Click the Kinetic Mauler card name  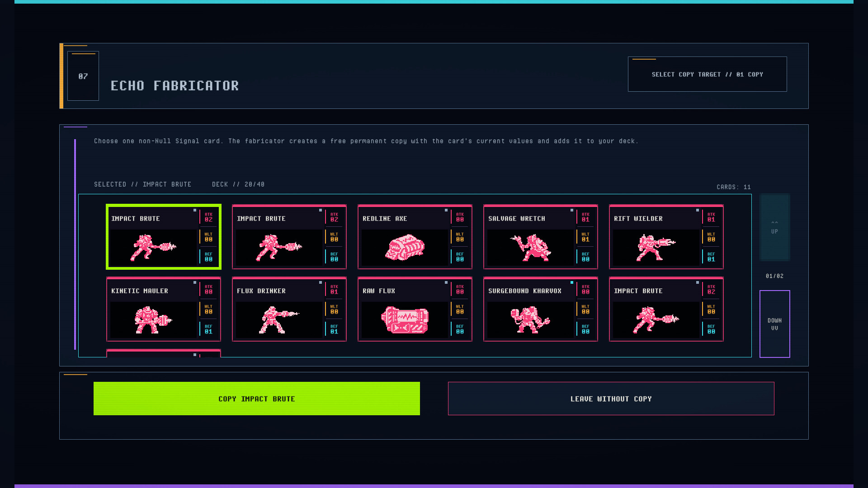[140, 291]
